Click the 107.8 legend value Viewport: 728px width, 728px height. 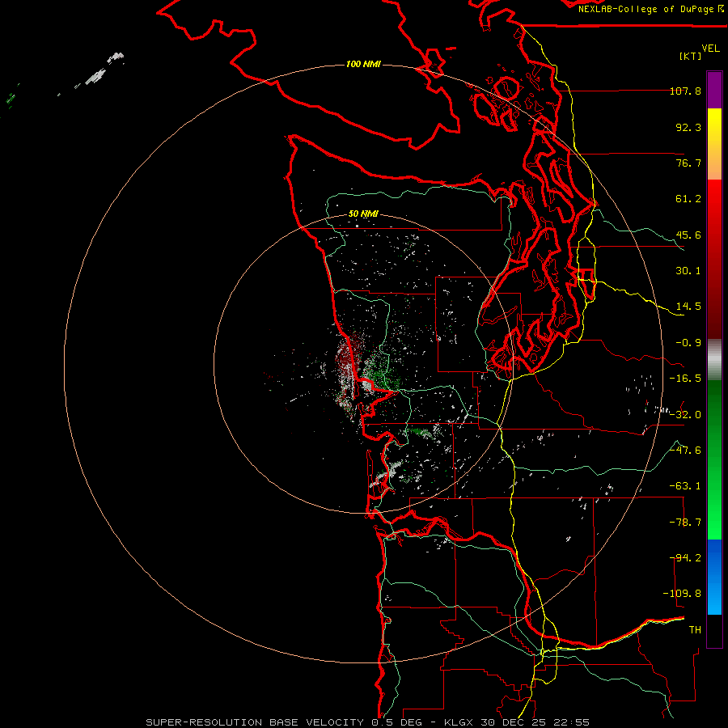685,91
